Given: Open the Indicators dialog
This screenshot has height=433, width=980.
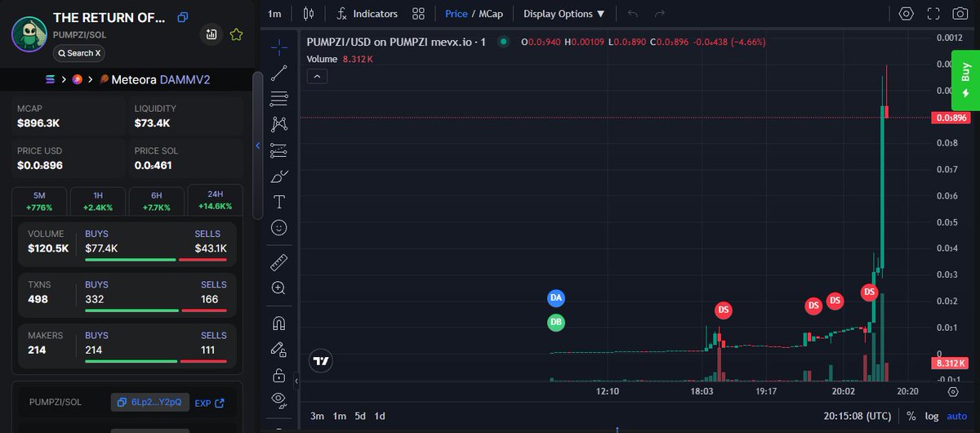Looking at the screenshot, I should pyautogui.click(x=367, y=13).
